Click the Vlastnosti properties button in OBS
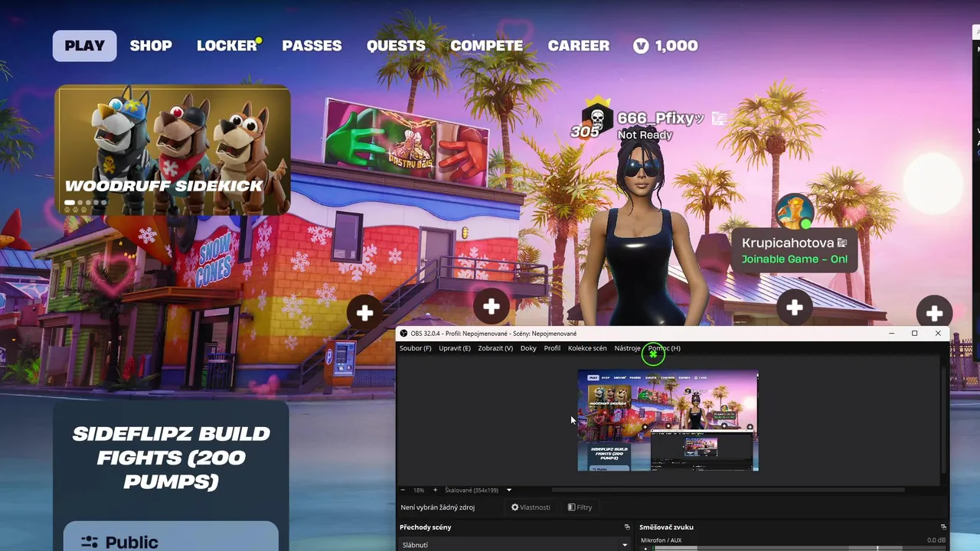Viewport: 980px width, 551px height. [x=531, y=507]
